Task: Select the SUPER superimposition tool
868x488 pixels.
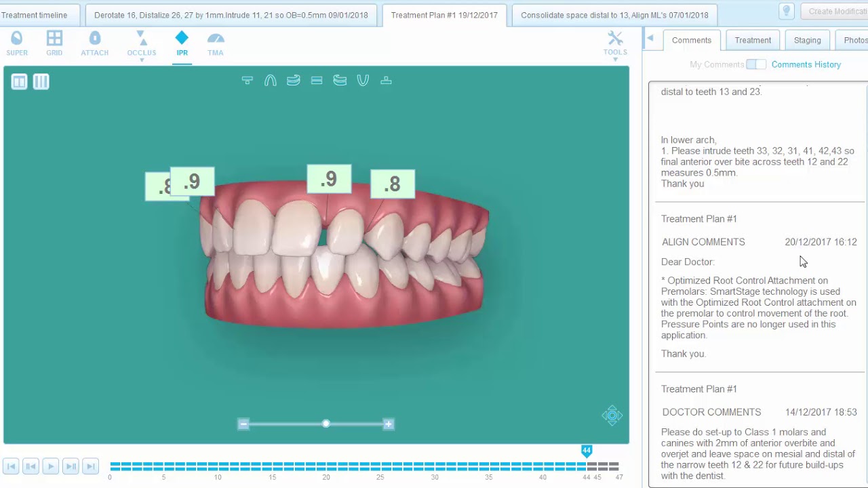Action: tap(17, 43)
